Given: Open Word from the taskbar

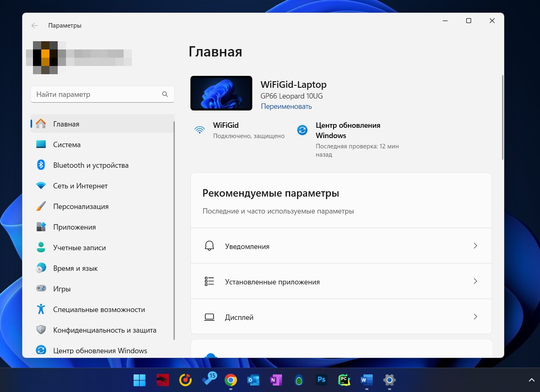Looking at the screenshot, I should point(366,380).
